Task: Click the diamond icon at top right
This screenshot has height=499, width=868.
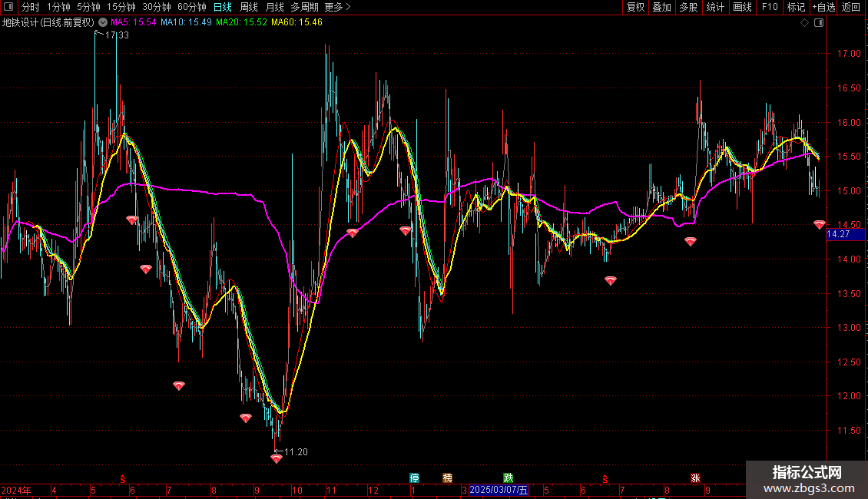Action: pyautogui.click(x=804, y=23)
